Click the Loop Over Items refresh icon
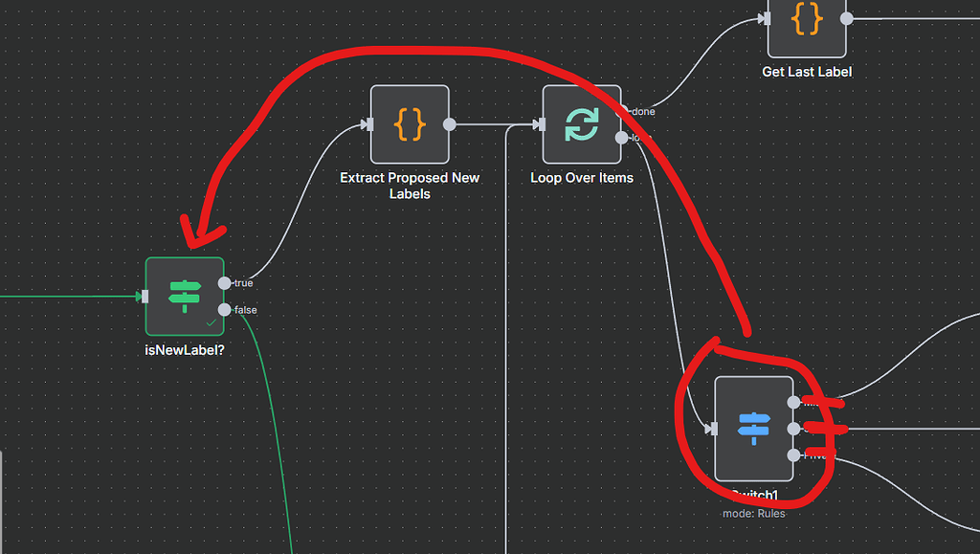The width and height of the screenshot is (980, 554). point(582,124)
